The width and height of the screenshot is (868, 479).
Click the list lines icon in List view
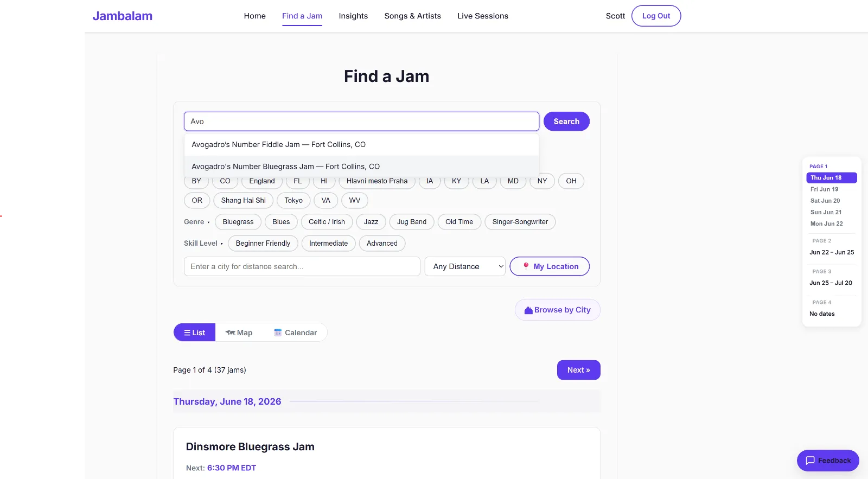187,333
